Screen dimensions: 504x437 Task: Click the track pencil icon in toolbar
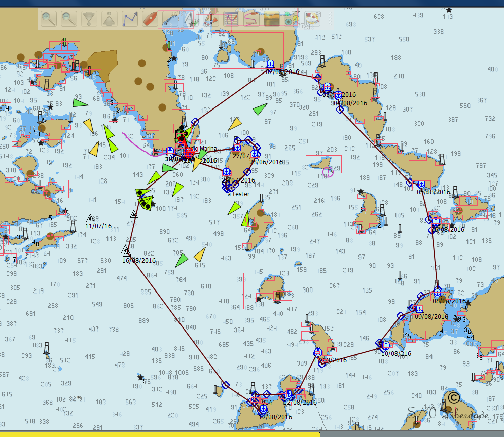click(251, 19)
